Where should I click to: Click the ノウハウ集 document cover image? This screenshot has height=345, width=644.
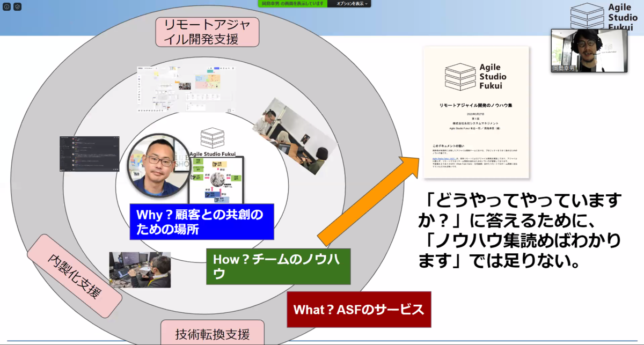pyautogui.click(x=476, y=113)
